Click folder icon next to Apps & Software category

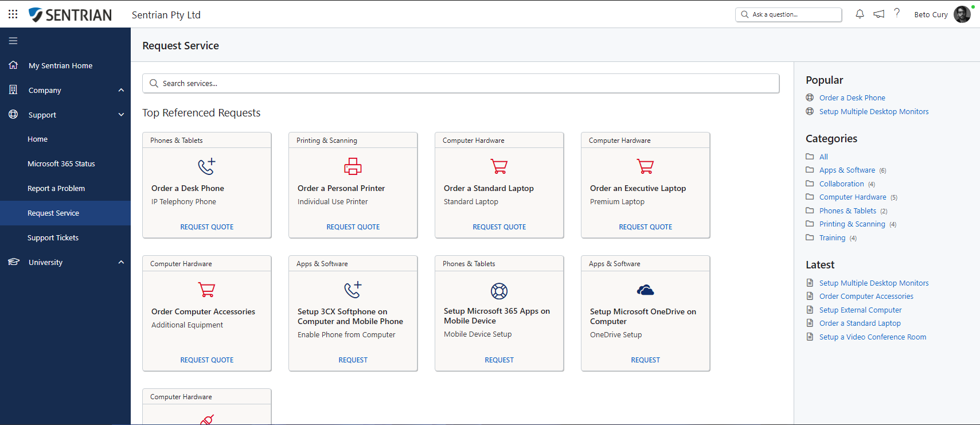click(x=810, y=170)
